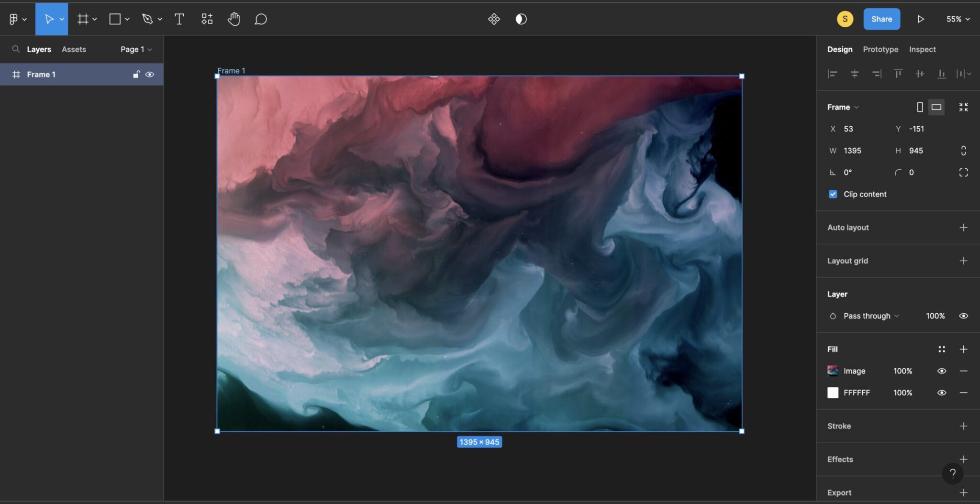
Task: Click the Share button
Action: (x=881, y=19)
